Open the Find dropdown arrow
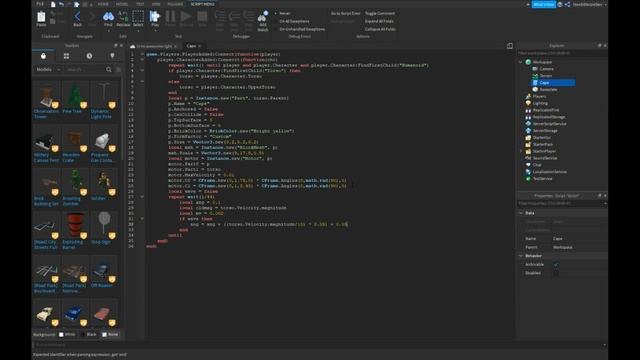This screenshot has height=360, width=640. [x=108, y=31]
